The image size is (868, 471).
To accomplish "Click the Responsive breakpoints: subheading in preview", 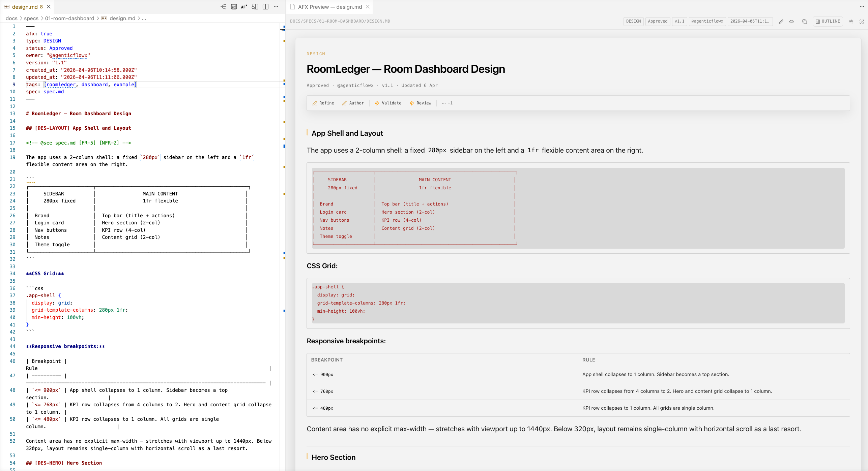I will coord(346,341).
